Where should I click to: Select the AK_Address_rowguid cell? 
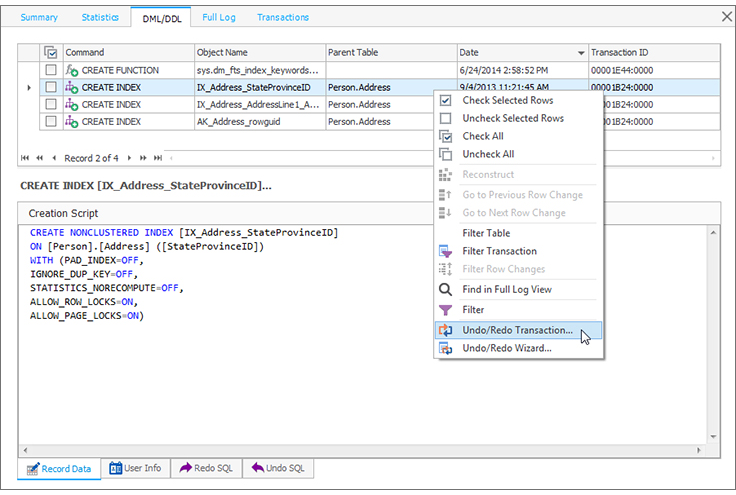[x=260, y=122]
